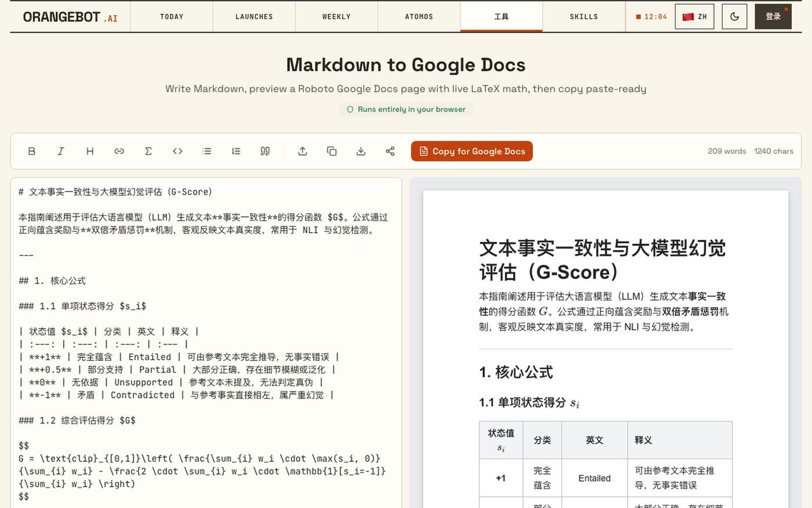
Task: Click editor line '### 1.2 综合评估得分 $G$'
Action: [77, 420]
